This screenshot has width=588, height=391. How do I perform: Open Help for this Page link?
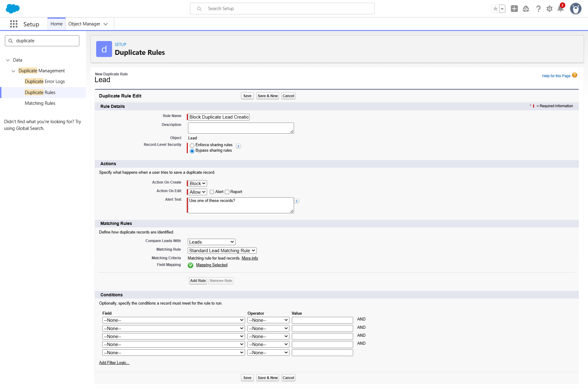tap(556, 76)
